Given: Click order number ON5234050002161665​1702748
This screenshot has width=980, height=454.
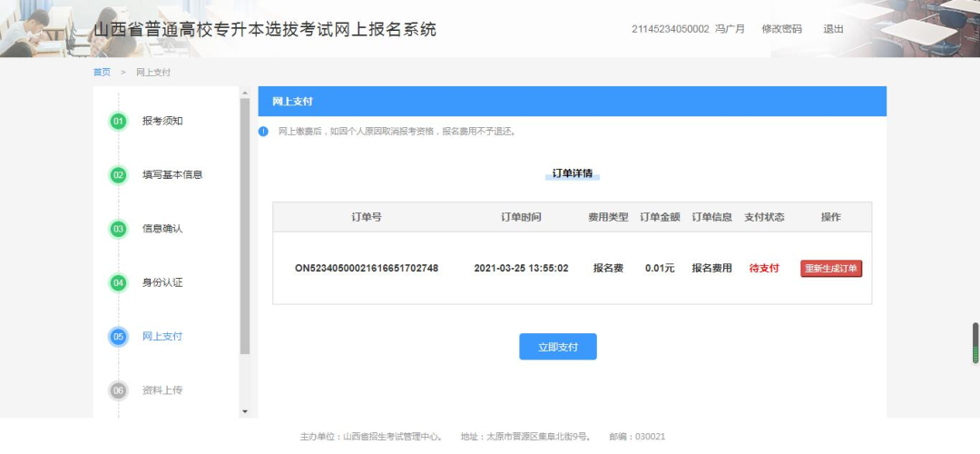Looking at the screenshot, I should [x=367, y=268].
